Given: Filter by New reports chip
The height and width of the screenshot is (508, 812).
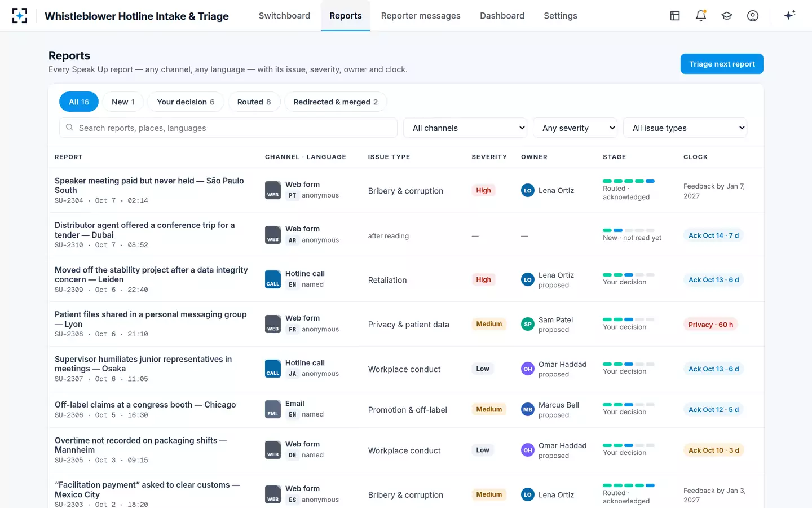Looking at the screenshot, I should (x=123, y=102).
